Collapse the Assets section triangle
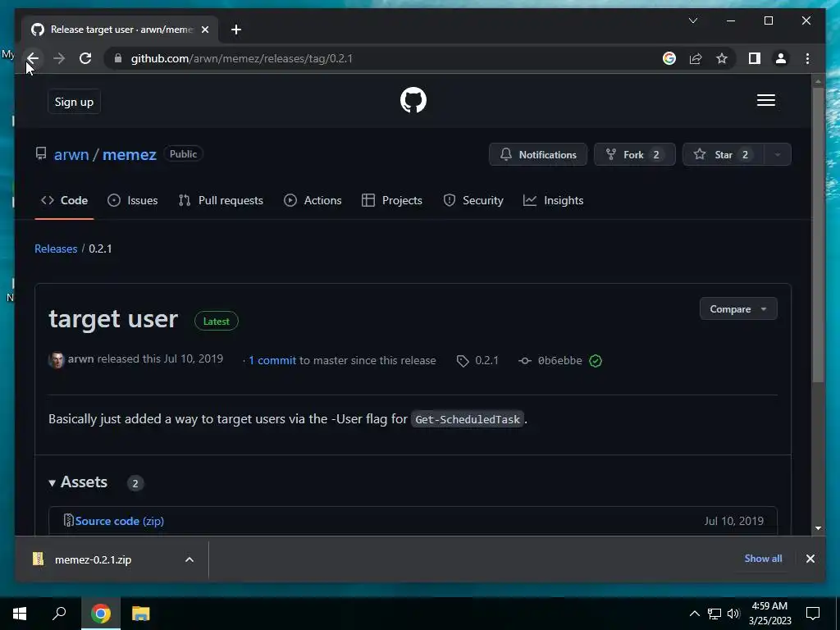 tap(52, 482)
